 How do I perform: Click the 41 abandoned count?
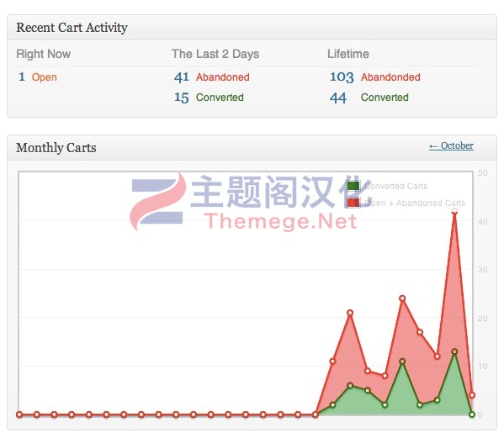(181, 77)
